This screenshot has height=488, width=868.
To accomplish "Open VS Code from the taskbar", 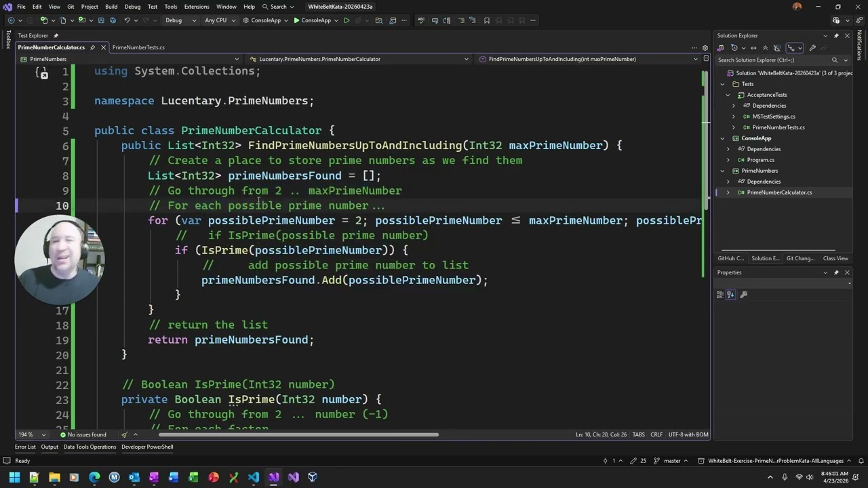I will [x=254, y=477].
